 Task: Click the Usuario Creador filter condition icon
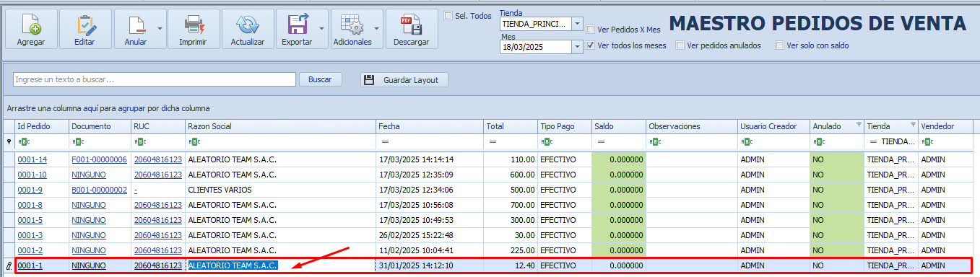point(747,142)
